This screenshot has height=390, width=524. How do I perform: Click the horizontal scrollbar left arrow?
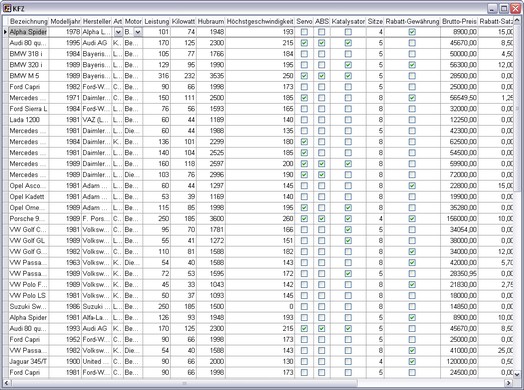pos(6,383)
